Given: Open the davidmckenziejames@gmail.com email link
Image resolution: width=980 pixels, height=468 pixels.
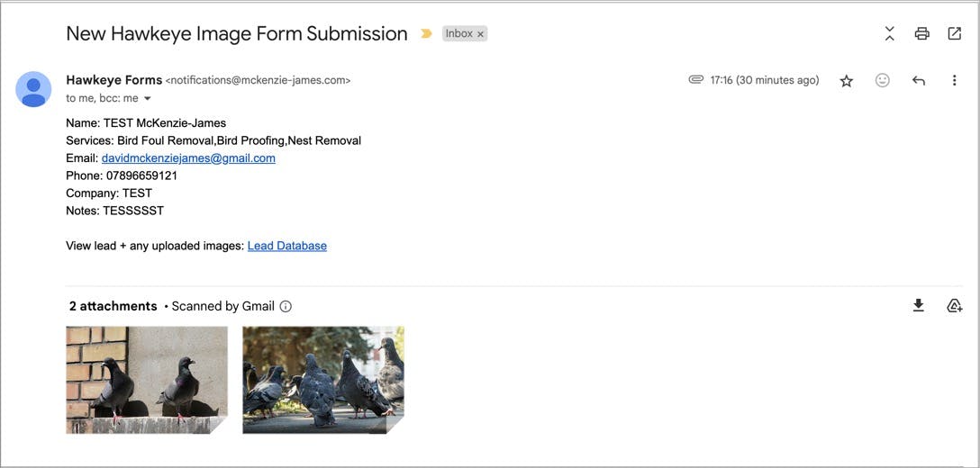Looking at the screenshot, I should pos(188,158).
